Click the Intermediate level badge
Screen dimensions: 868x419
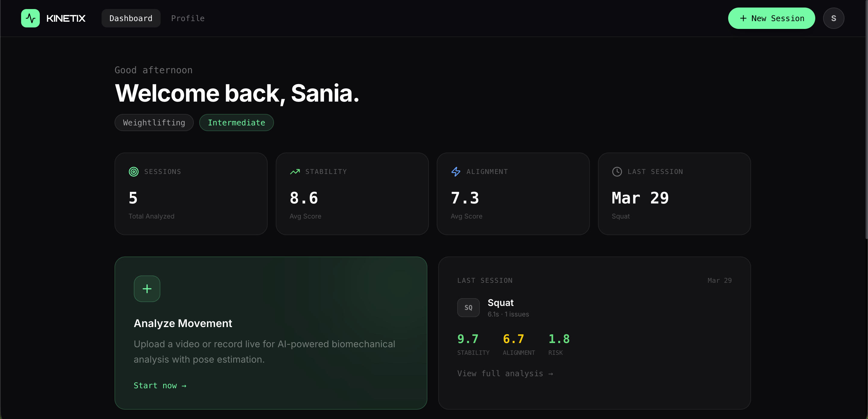[236, 122]
